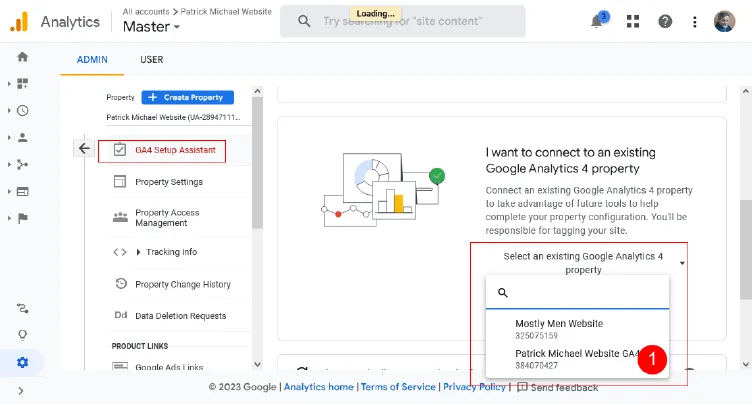Screen dimensions: 752x405
Task: Click All accounts breadcrumb link
Action: tap(146, 12)
